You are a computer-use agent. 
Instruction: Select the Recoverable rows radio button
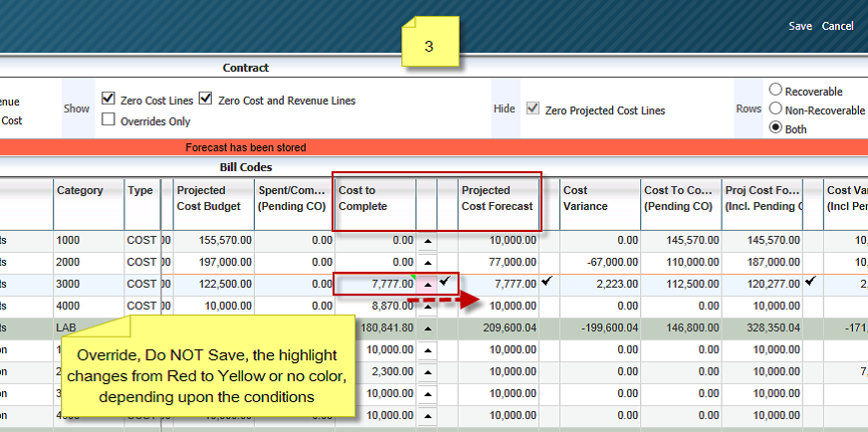point(775,90)
